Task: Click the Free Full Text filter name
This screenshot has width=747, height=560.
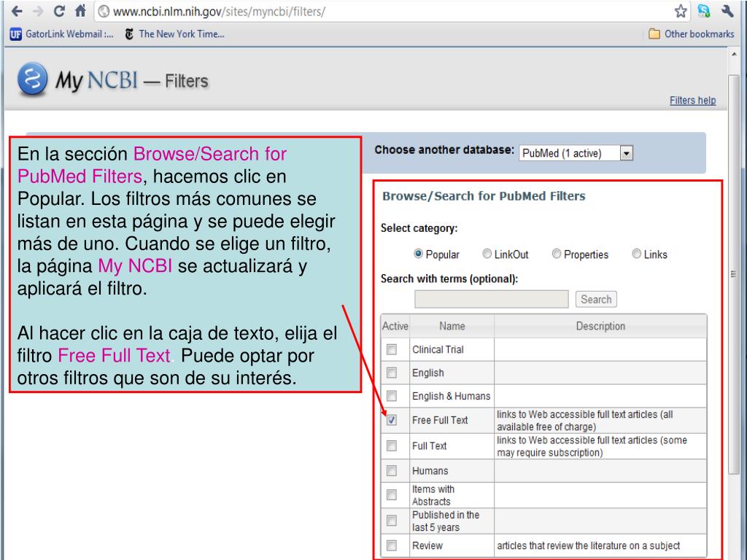Action: click(440, 420)
